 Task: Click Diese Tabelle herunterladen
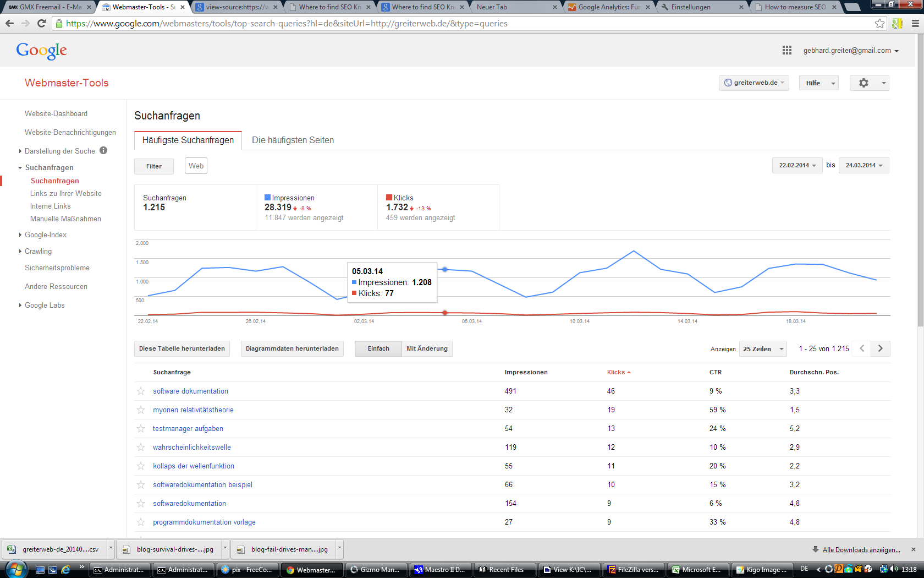tap(182, 348)
